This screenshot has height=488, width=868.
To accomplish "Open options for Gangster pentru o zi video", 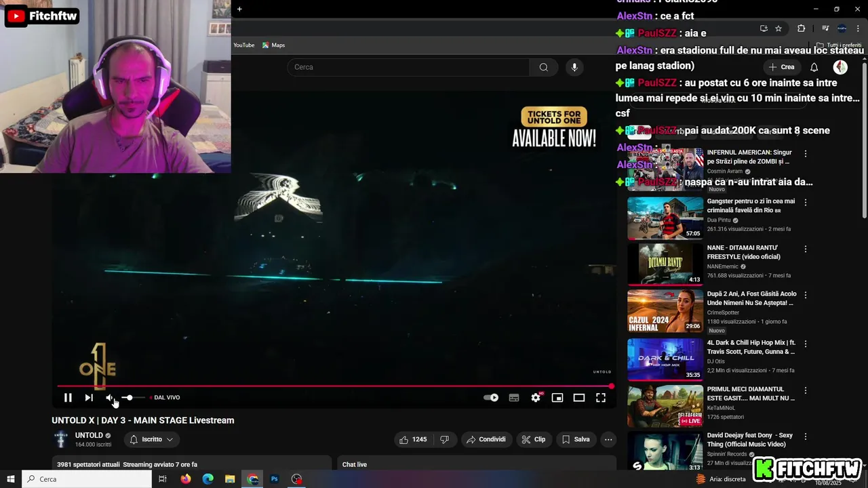I will pyautogui.click(x=806, y=203).
